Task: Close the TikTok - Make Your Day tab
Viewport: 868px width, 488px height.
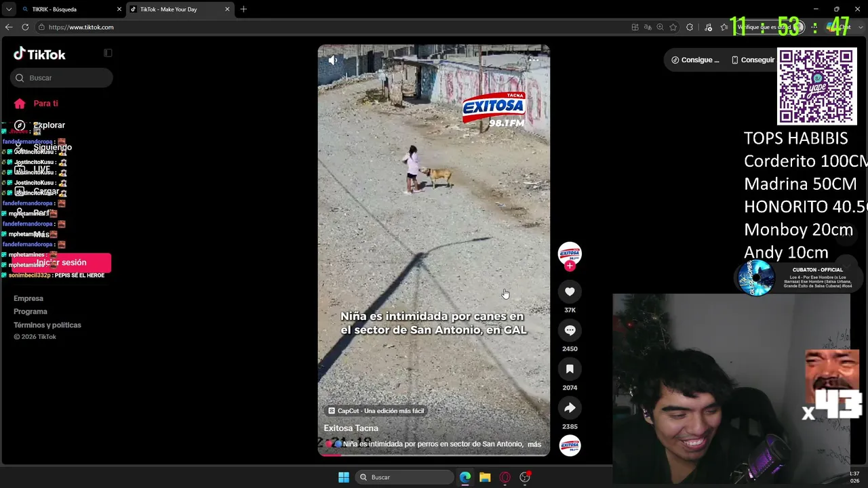Action: 227,9
